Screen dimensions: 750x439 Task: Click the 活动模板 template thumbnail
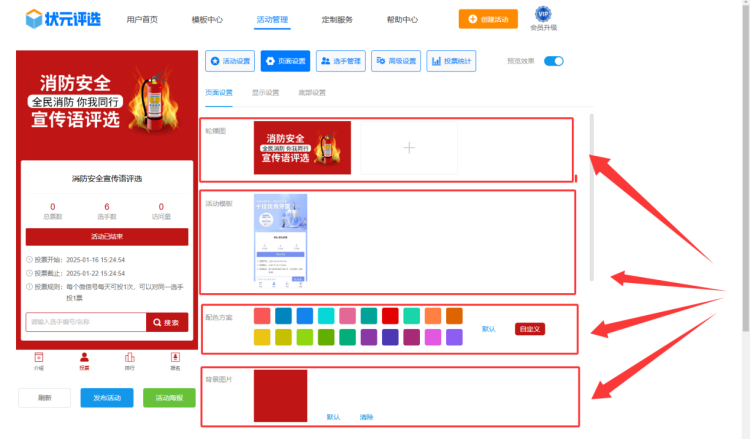(280, 241)
